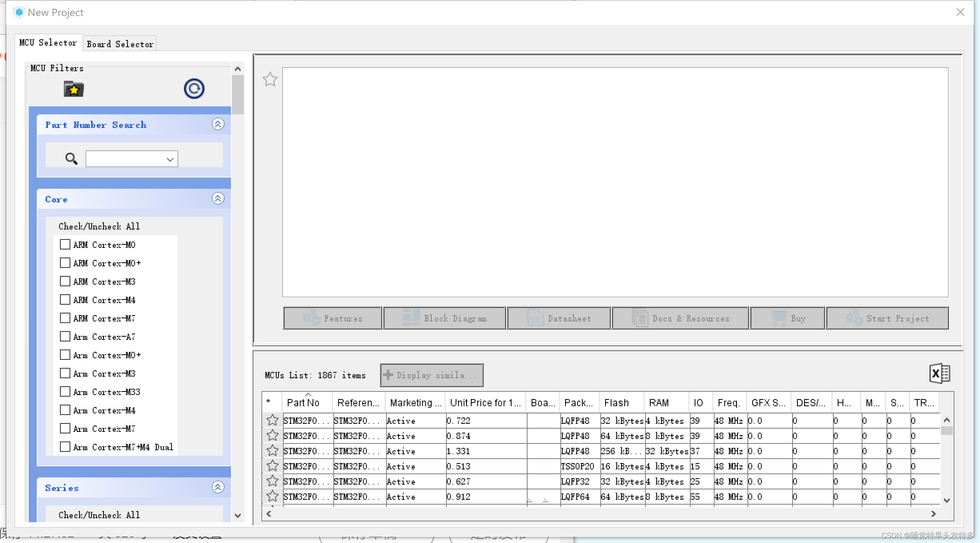Check the ARM Cortex-M4 checkbox
The height and width of the screenshot is (543, 980).
coord(66,299)
